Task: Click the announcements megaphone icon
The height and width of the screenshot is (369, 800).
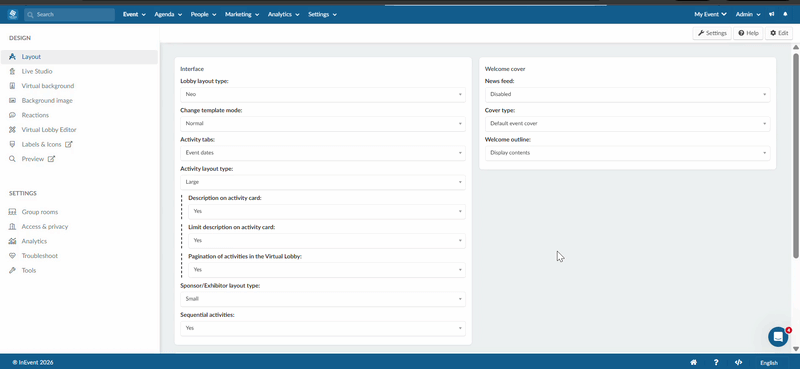Action: (x=772, y=14)
